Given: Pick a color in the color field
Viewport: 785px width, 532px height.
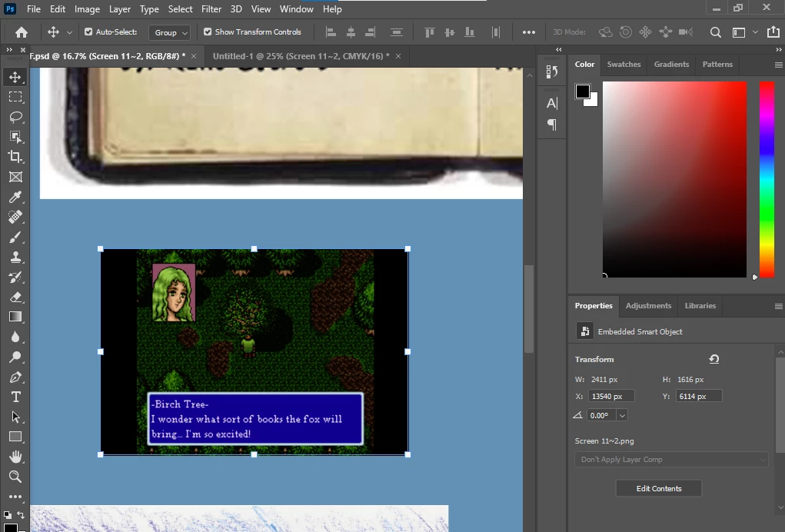Looking at the screenshot, I should pos(674,179).
